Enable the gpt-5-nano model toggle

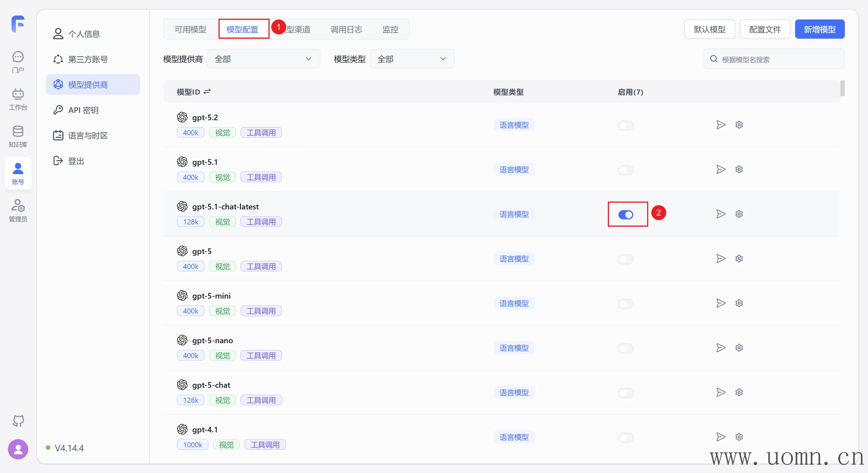[x=626, y=348]
